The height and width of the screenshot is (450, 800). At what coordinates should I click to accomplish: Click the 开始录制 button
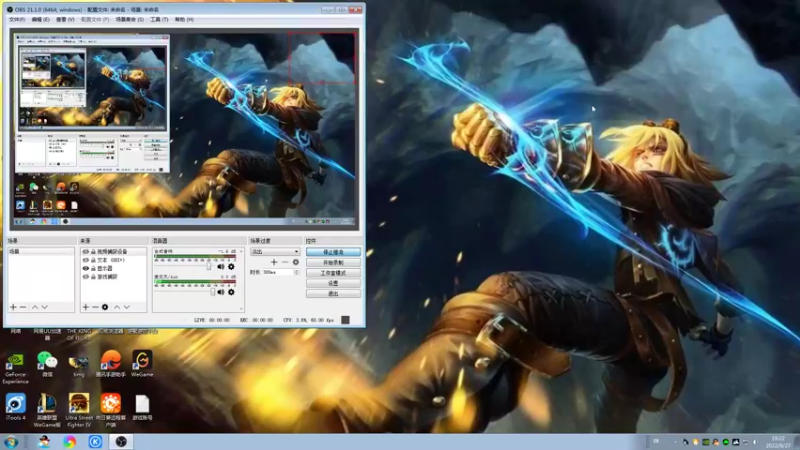[x=333, y=262]
